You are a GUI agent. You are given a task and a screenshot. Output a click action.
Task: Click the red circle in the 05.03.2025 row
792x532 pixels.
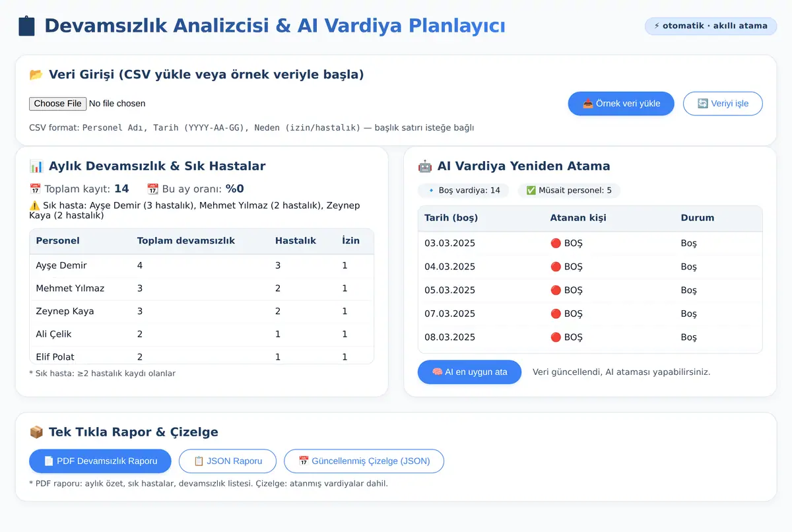[556, 290]
